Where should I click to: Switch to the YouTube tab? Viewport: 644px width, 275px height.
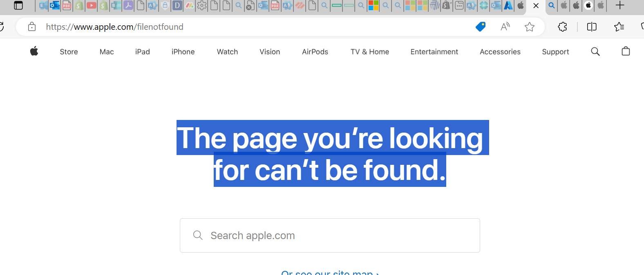coord(92,6)
